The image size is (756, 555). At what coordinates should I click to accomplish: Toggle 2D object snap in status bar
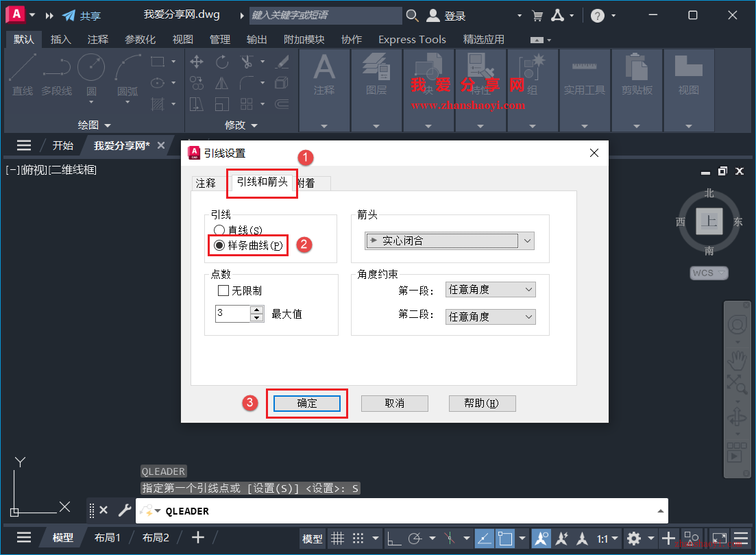(505, 539)
